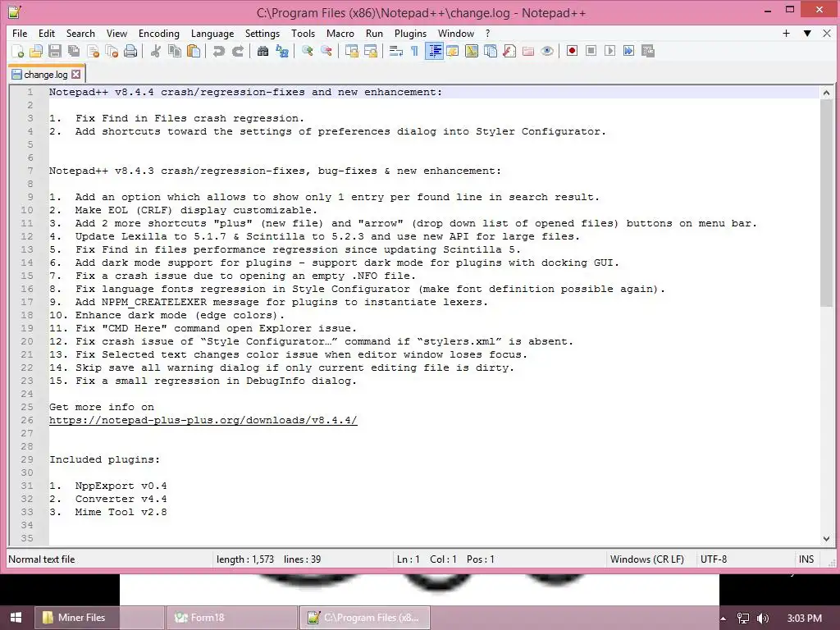Switch to Form18 taskbar window

pyautogui.click(x=232, y=618)
